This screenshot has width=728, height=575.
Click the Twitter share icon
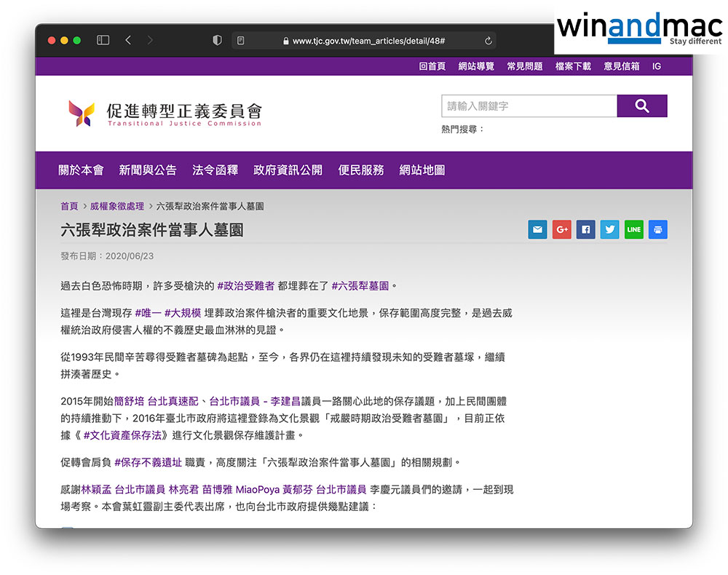609,230
